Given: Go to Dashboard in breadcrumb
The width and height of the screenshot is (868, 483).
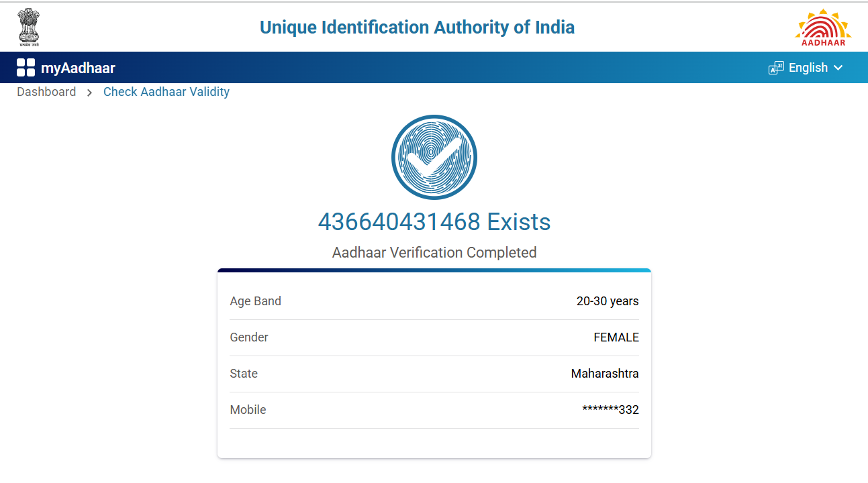Looking at the screenshot, I should [46, 92].
